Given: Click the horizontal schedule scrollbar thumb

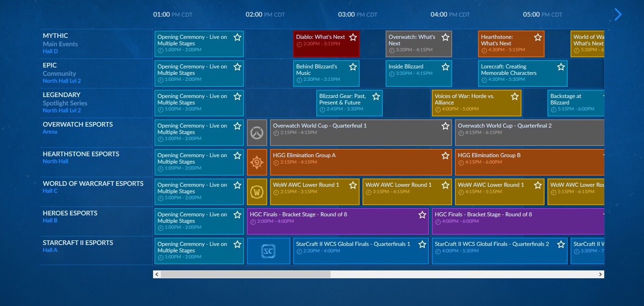Looking at the screenshot, I should 245,274.
